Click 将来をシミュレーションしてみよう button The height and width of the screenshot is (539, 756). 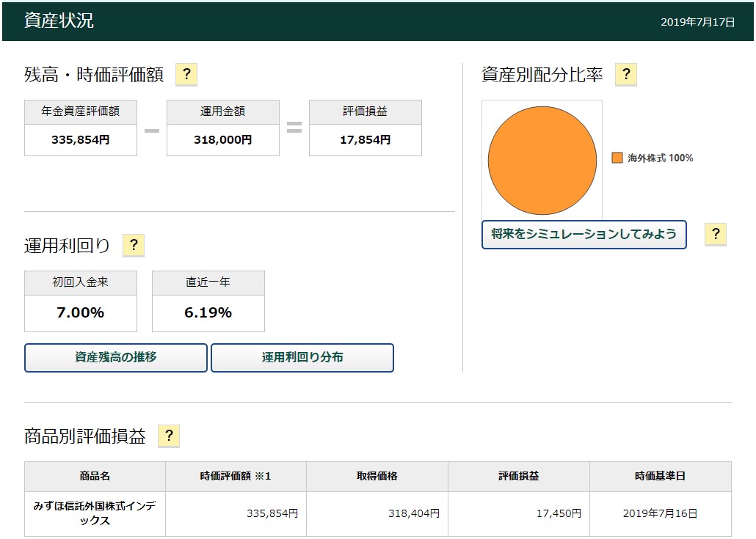tap(584, 235)
